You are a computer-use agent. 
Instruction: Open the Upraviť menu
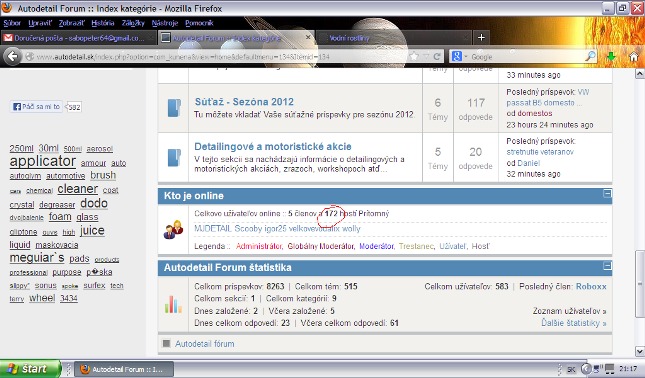(40, 23)
